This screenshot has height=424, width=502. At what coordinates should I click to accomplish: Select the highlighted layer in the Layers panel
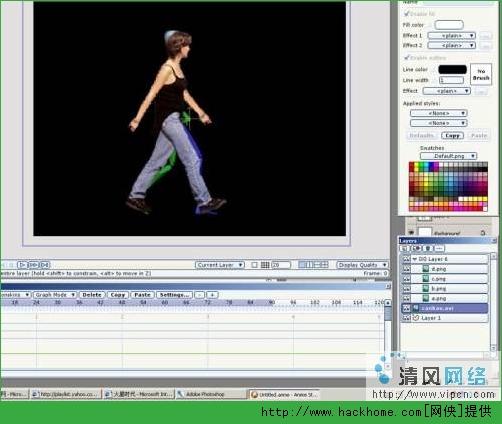pyautogui.click(x=446, y=308)
